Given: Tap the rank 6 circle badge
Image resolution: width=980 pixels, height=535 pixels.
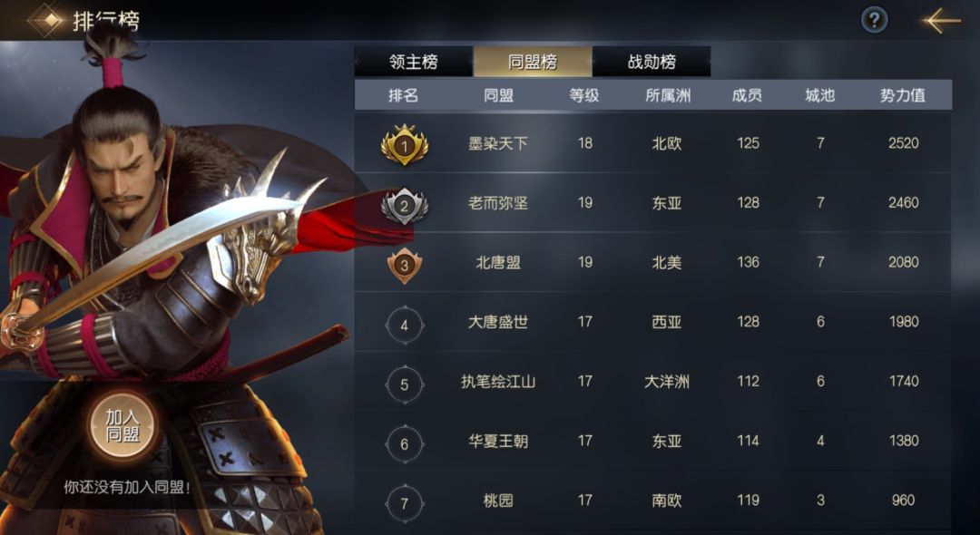Looking at the screenshot, I should click(405, 443).
